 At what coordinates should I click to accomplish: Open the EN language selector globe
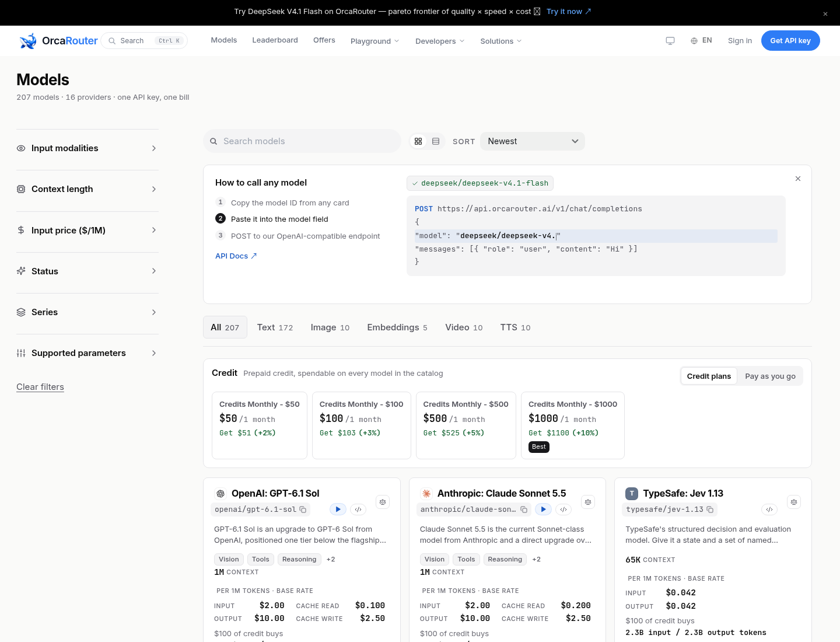tap(701, 41)
